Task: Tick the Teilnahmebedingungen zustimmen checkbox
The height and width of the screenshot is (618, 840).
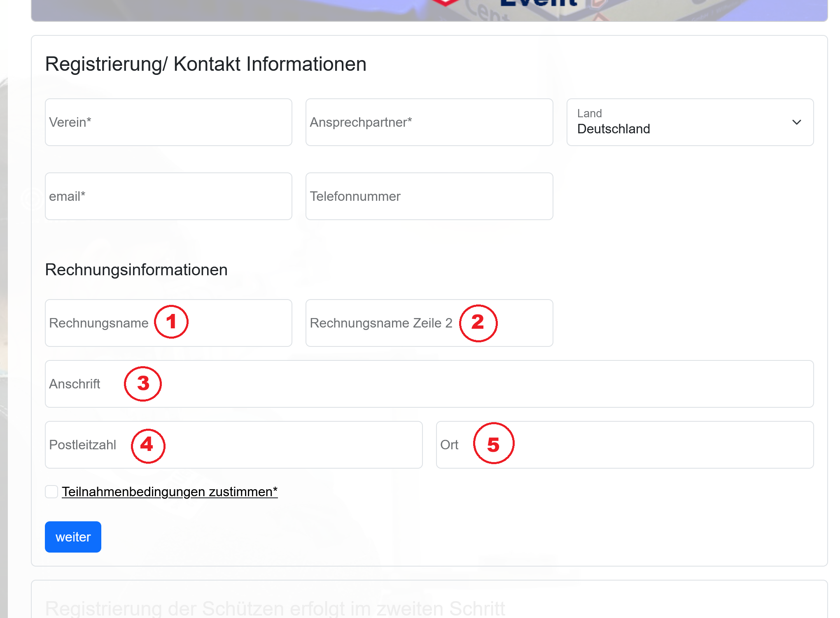Action: pyautogui.click(x=51, y=492)
